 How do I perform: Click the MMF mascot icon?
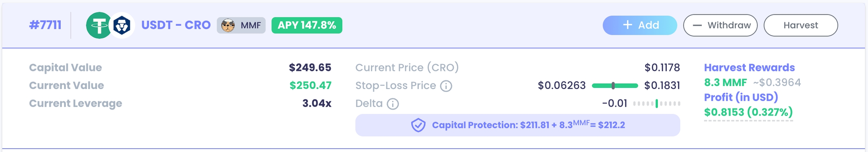[228, 25]
